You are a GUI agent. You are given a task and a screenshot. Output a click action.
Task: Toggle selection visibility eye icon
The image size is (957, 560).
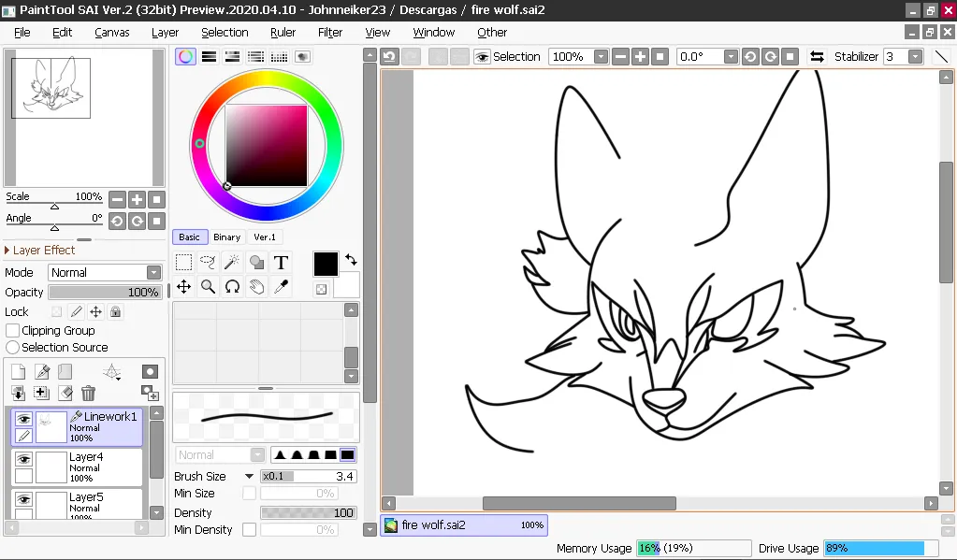point(482,57)
